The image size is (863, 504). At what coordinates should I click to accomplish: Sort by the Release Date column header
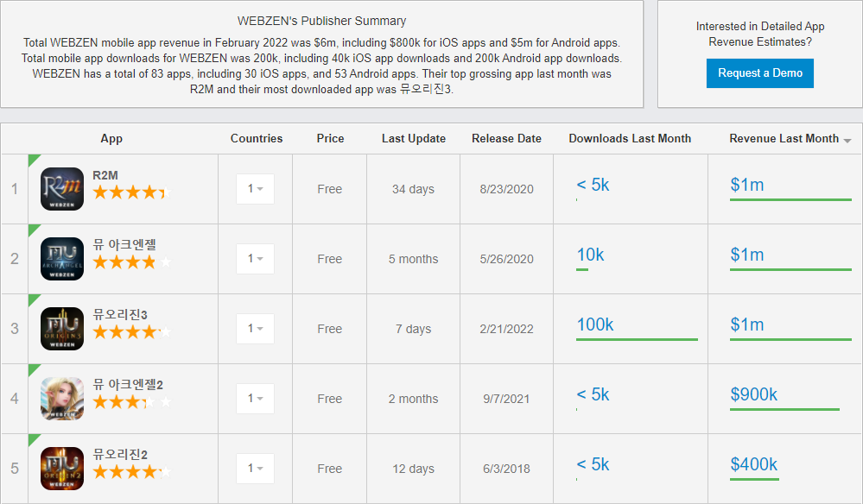tap(506, 138)
